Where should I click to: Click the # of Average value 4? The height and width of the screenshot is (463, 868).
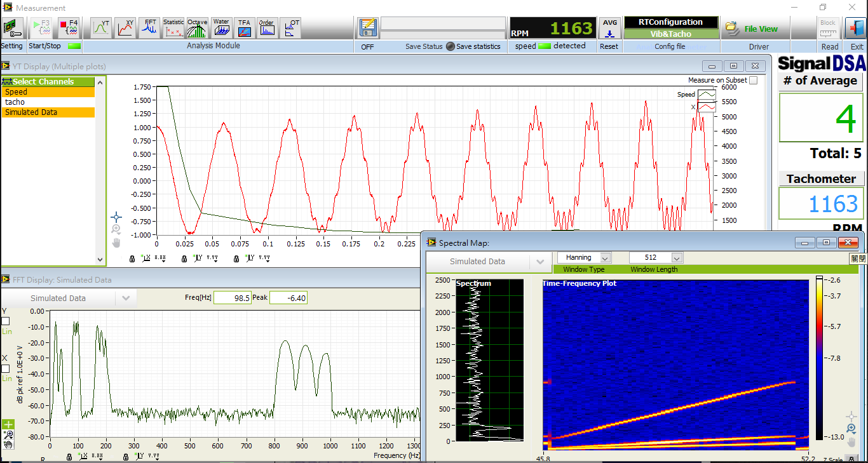[x=821, y=118]
